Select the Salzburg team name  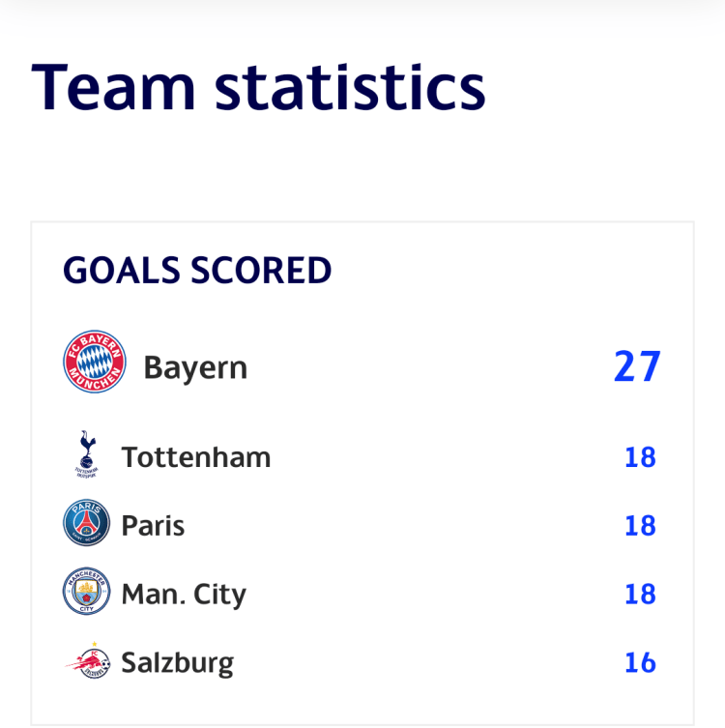point(178,662)
